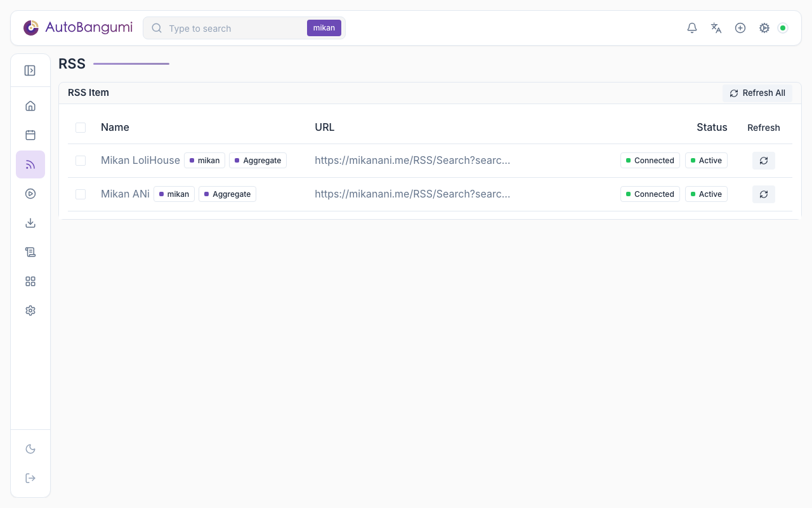
Task: Click the Active badge for Mikan LoliHouse
Action: tap(706, 161)
